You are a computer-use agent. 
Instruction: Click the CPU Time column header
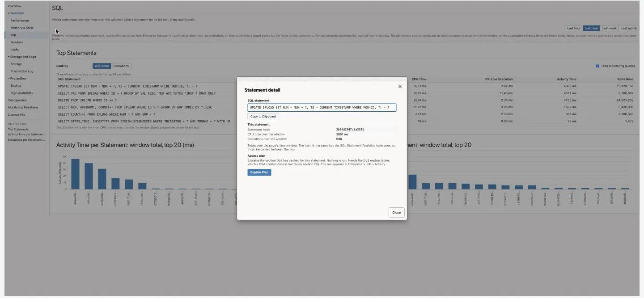419,79
